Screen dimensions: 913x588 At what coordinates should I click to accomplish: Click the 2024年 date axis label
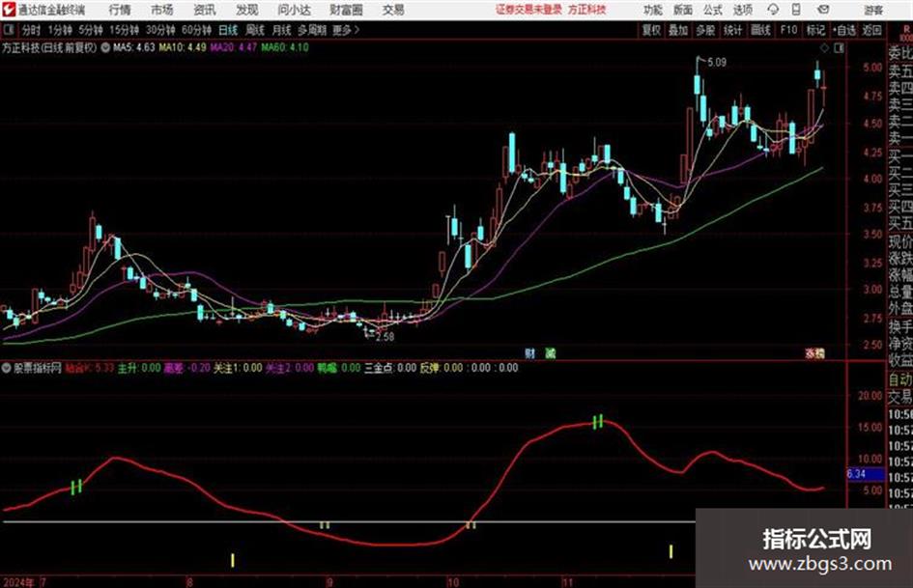19,582
